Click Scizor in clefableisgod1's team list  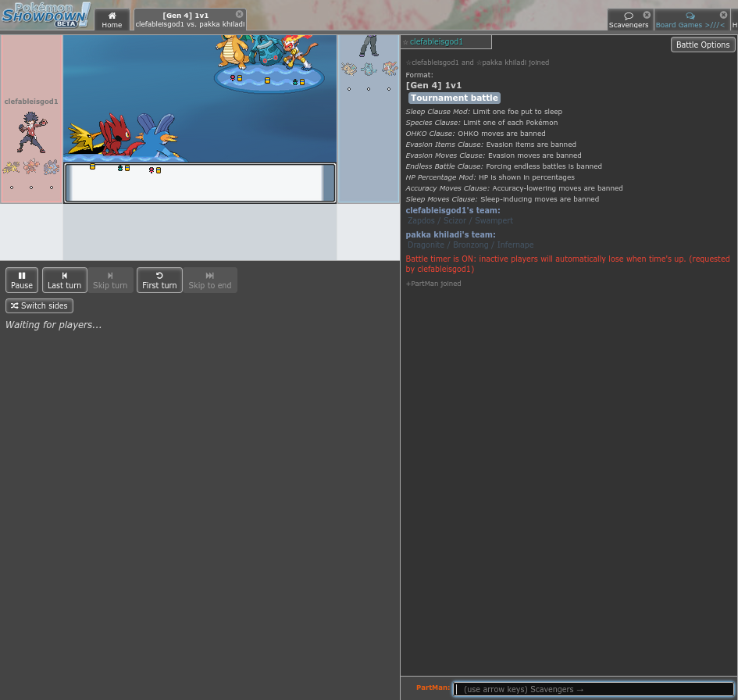(455, 221)
